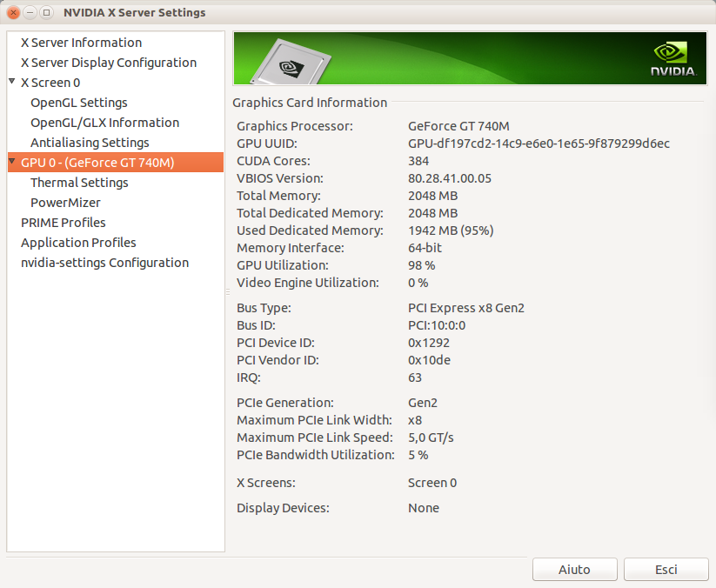716x588 pixels.
Task: Click the PCIe Bandwidth Utilization value 5 %
Action: point(418,455)
